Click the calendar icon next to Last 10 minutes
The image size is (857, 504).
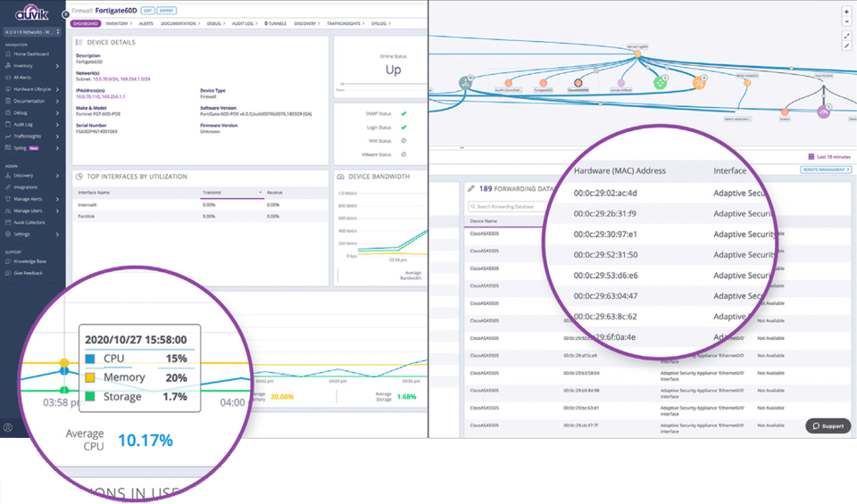[811, 157]
